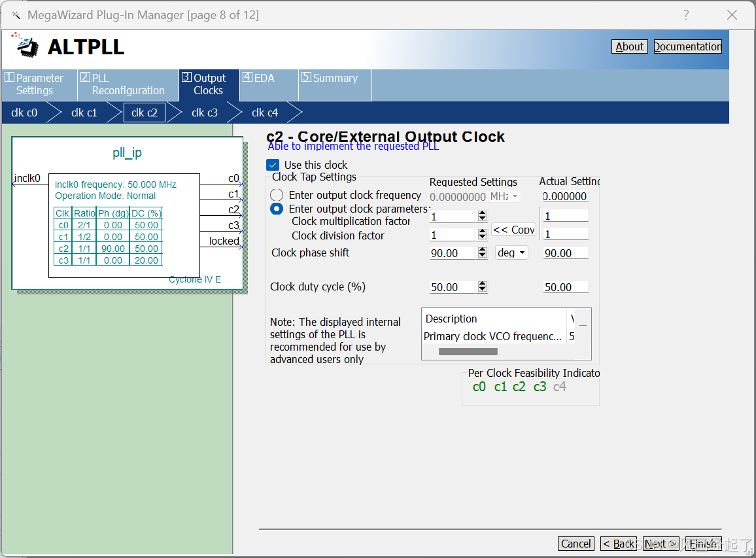Click actual phase shift 90.00 value

pyautogui.click(x=566, y=253)
